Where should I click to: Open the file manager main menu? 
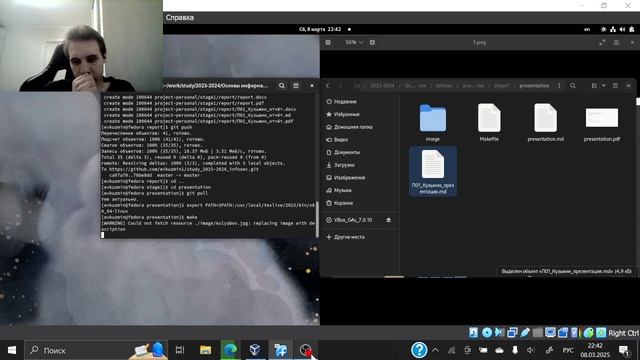[616, 86]
